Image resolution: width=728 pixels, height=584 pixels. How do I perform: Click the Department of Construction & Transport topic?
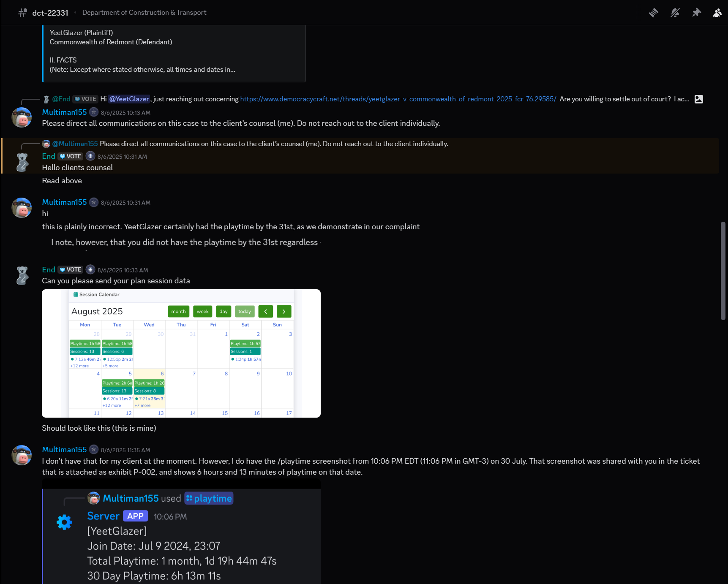[144, 13]
